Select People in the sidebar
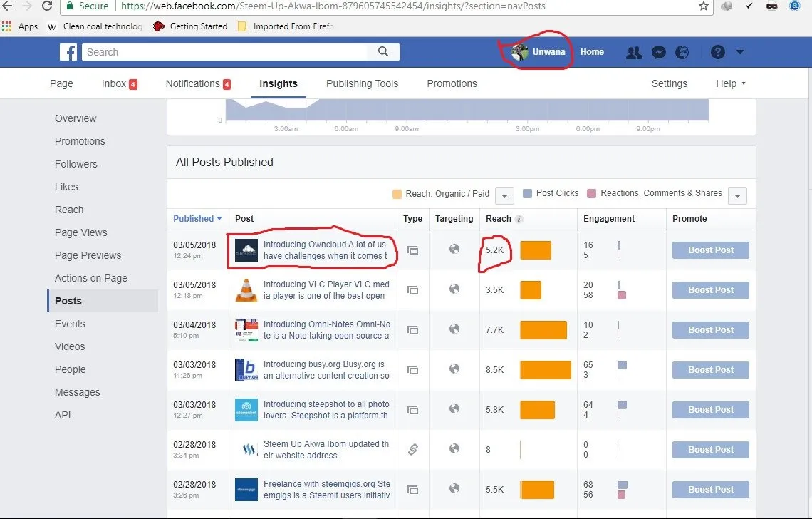Screen dimensions: 812x519 [71, 369]
